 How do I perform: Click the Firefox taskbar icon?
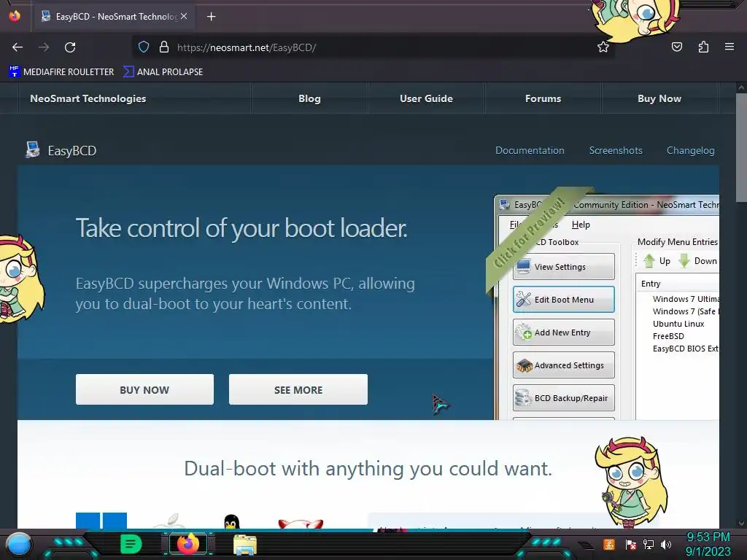point(187,544)
